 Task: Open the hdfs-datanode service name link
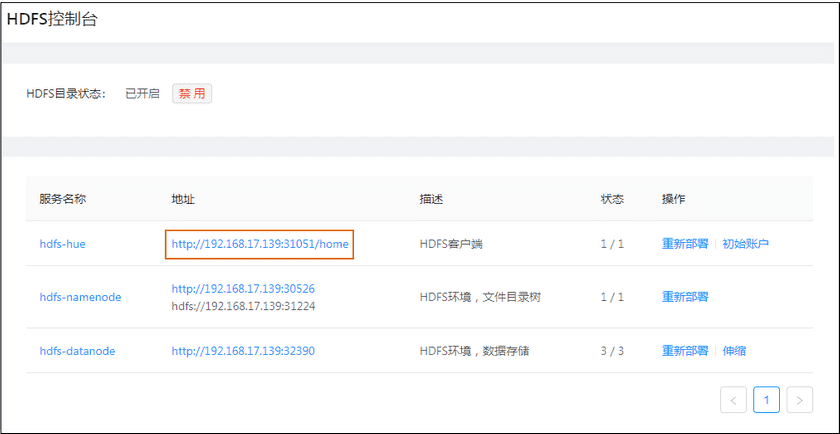pyautogui.click(x=77, y=351)
